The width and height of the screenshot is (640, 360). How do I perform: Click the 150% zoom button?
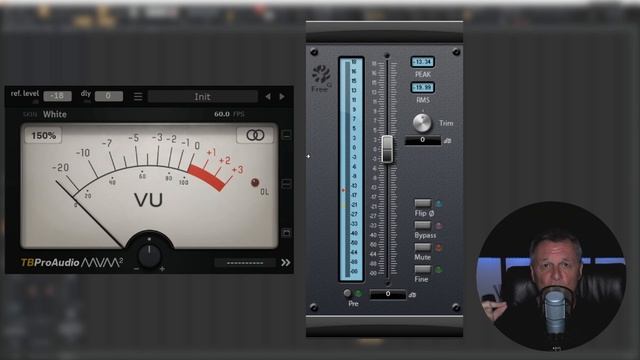tap(43, 136)
